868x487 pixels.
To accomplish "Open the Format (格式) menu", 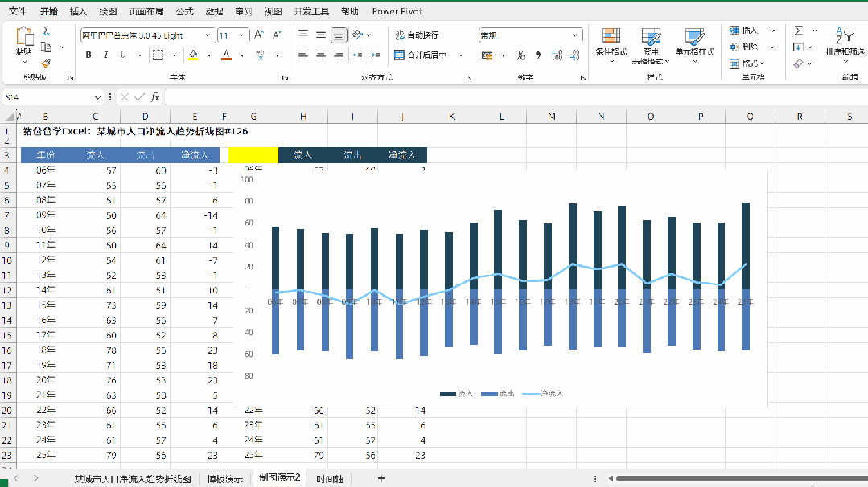I will 747,63.
